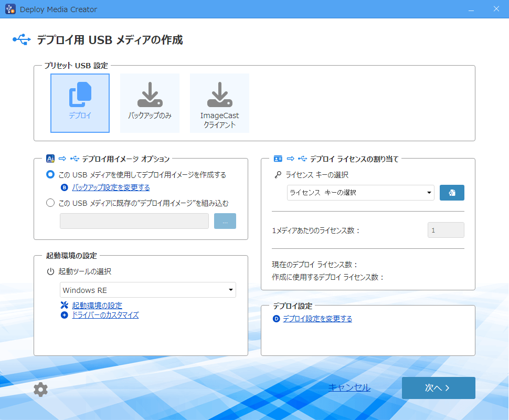Open settings via the gear icon

pyautogui.click(x=40, y=389)
